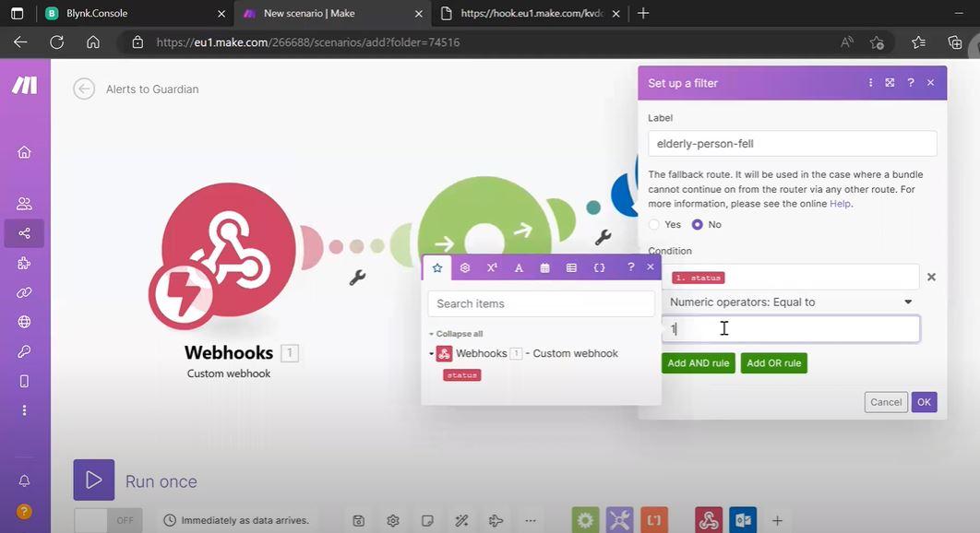980x533 pixels.
Task: Click the Add OR rule button
Action: (x=773, y=363)
